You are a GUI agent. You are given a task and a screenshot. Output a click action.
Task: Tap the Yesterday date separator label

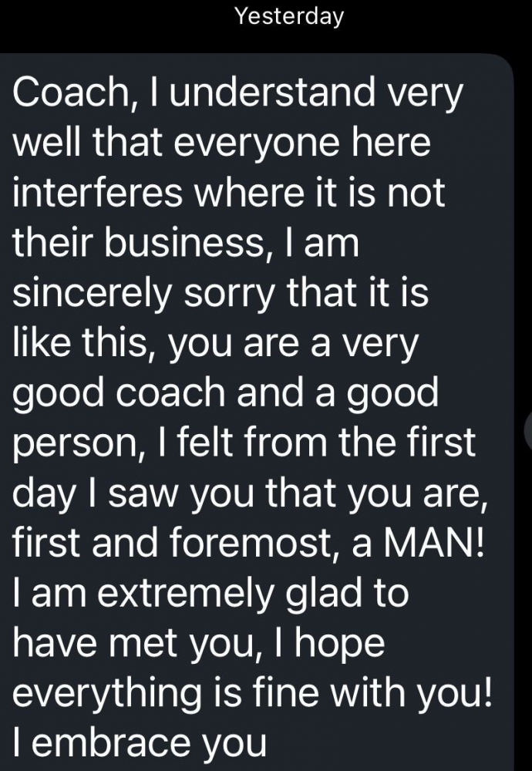(x=289, y=15)
